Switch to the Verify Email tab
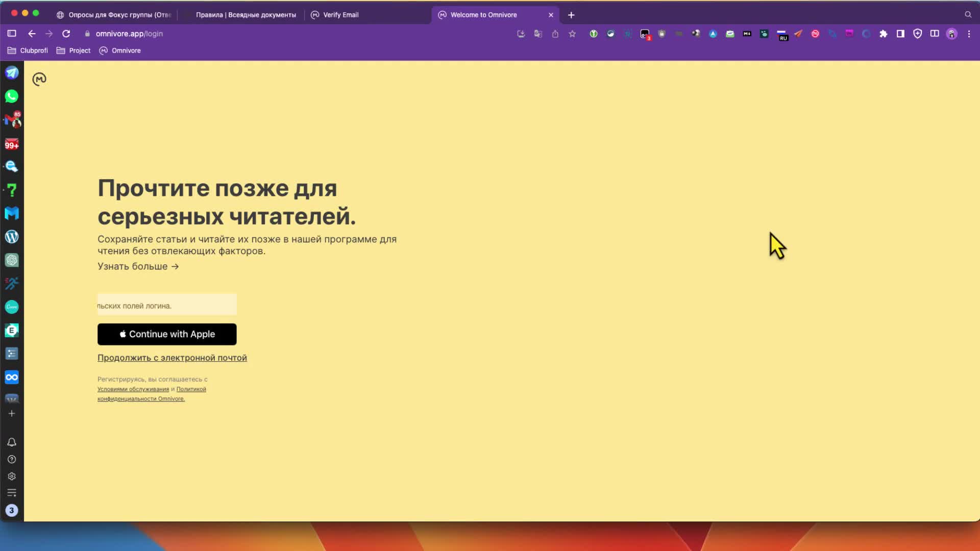Screen dimensions: 980x551 click(x=340, y=15)
